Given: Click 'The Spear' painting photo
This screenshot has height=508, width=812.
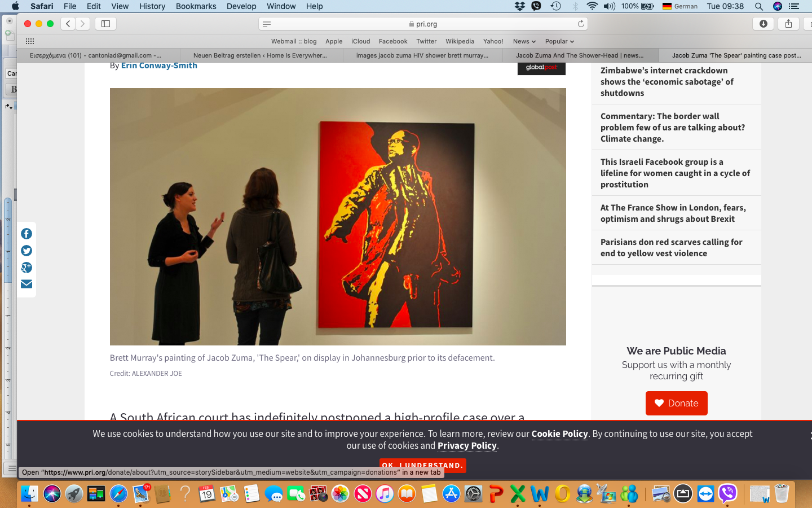Looking at the screenshot, I should pyautogui.click(x=338, y=217).
